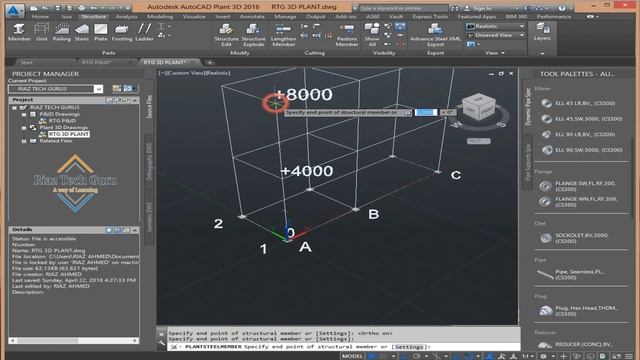
Task: Open the Layers panel button
Action: click(542, 32)
